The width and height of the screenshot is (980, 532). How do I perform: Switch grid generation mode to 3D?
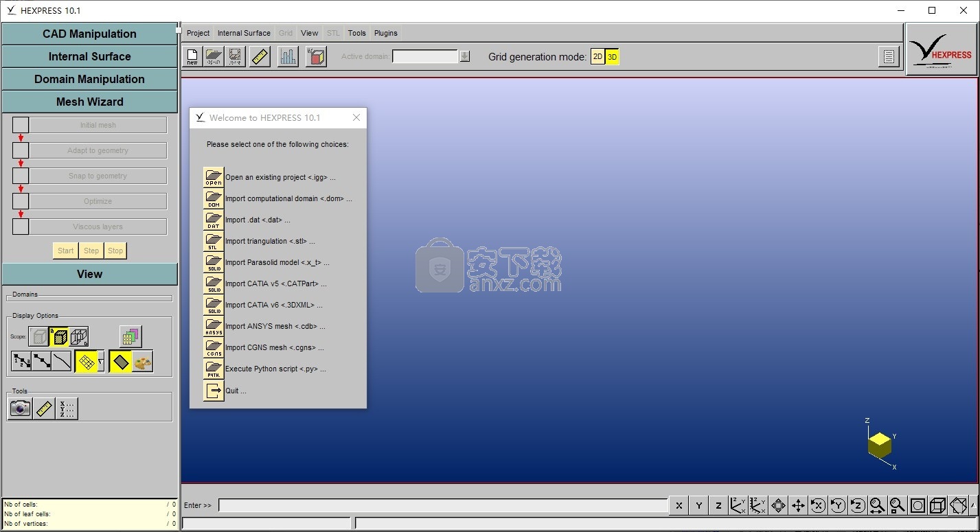click(x=613, y=57)
